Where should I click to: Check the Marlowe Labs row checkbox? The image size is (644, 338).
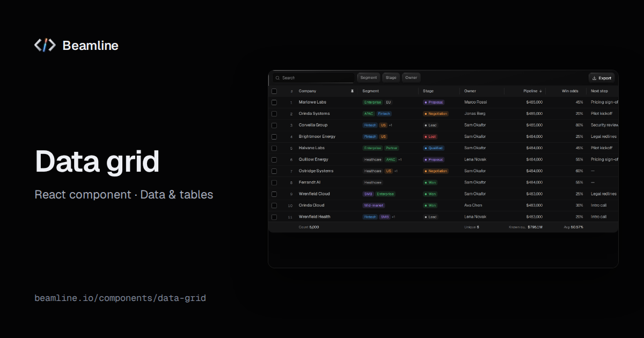point(274,102)
